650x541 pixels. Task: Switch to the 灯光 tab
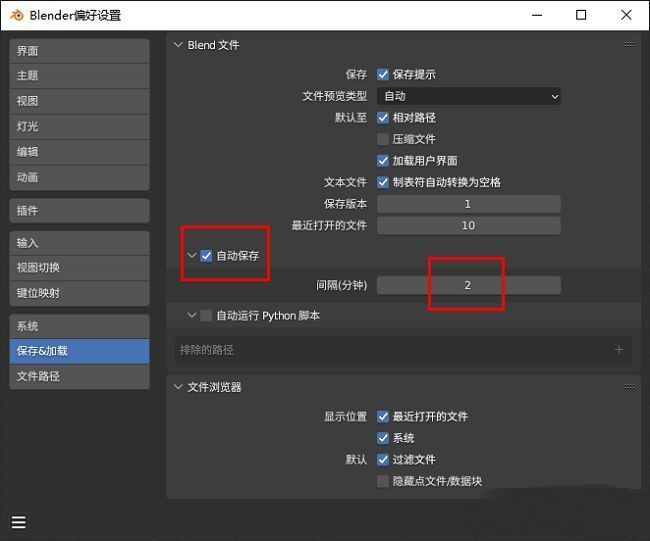(79, 126)
